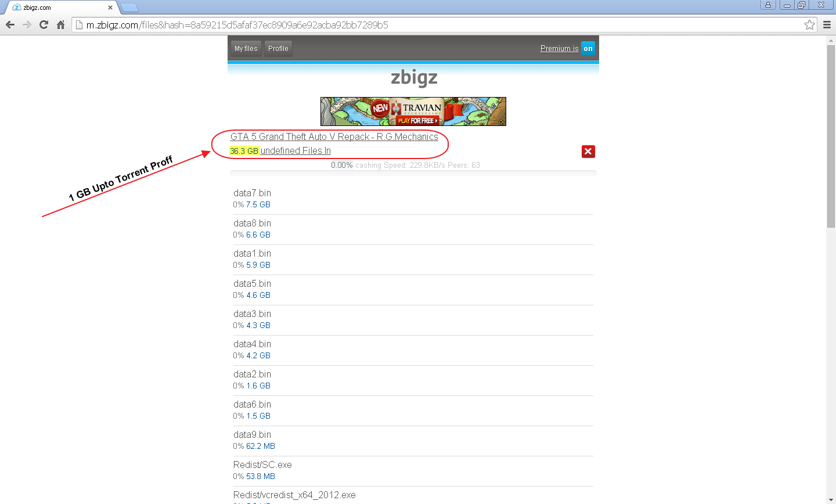The image size is (836, 504).
Task: Click the 4.6 GB size link
Action: tap(258, 296)
